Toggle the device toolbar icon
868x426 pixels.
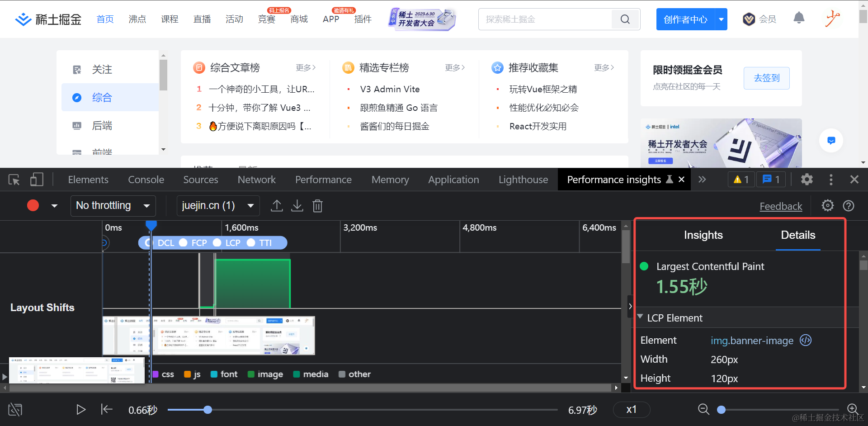pos(37,180)
